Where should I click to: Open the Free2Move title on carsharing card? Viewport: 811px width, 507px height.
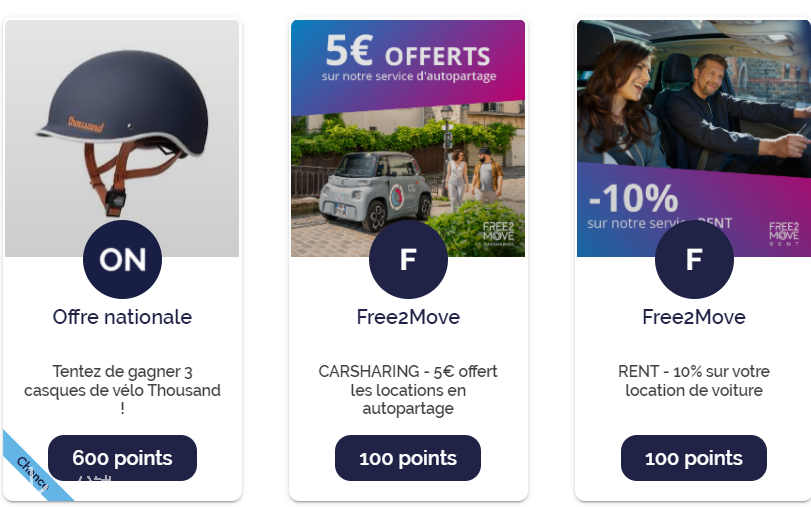(408, 317)
